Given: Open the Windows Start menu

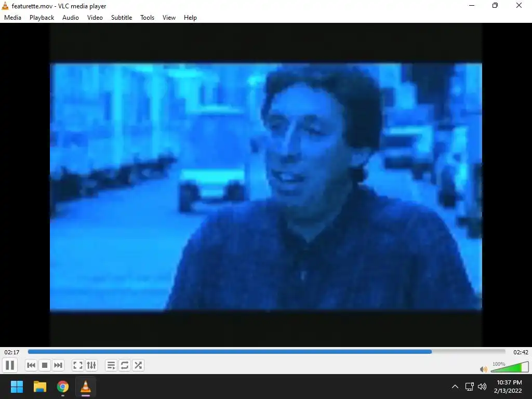Looking at the screenshot, I should [x=17, y=387].
